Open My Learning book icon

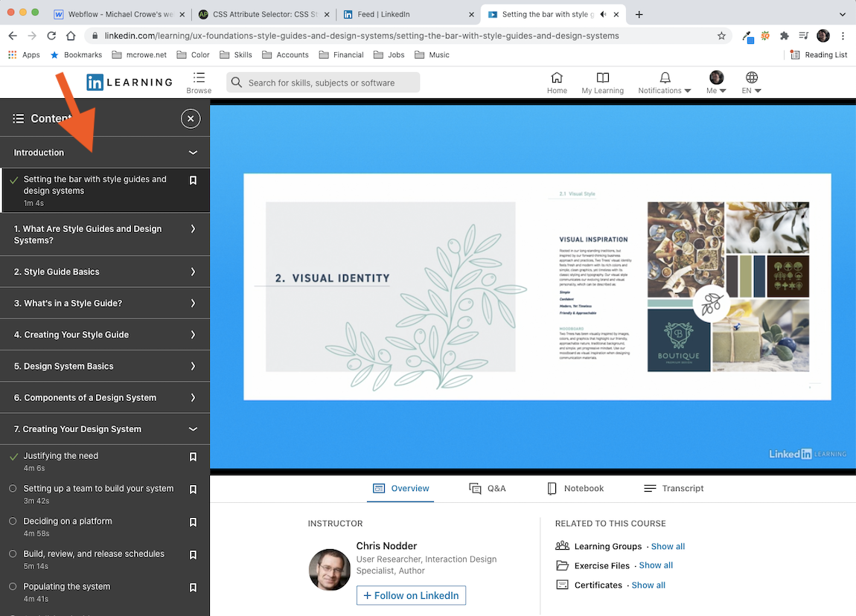click(603, 77)
